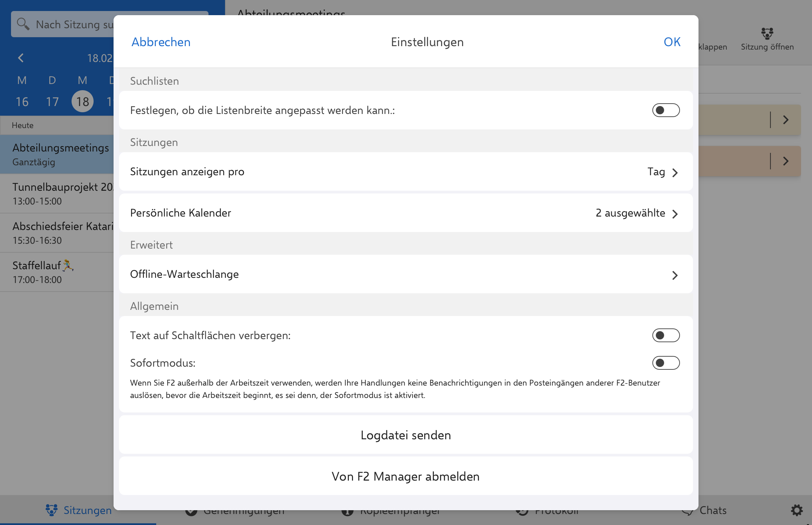Open the Offline-Warteschlange row
The height and width of the screenshot is (525, 812).
tap(405, 274)
